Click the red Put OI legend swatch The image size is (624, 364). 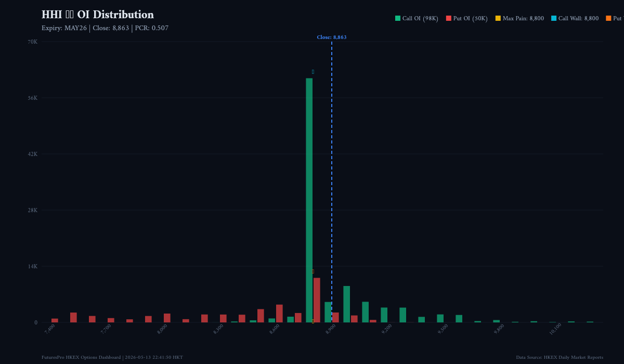(x=448, y=18)
